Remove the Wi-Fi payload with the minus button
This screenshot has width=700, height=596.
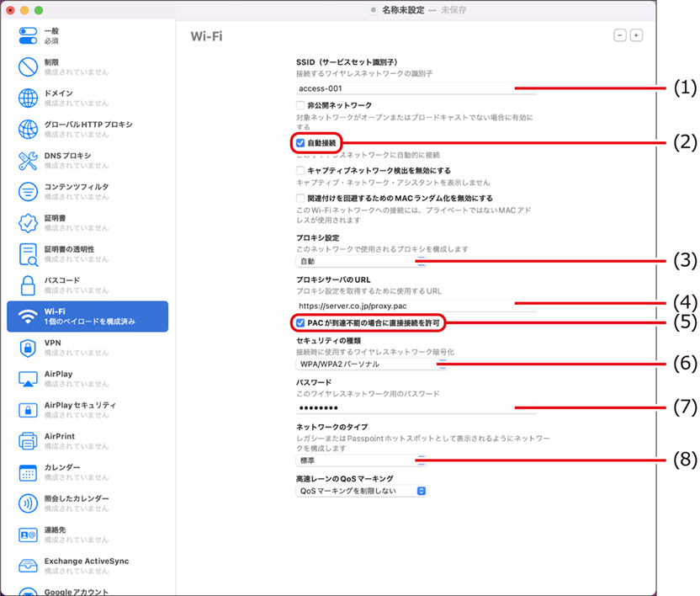(620, 35)
